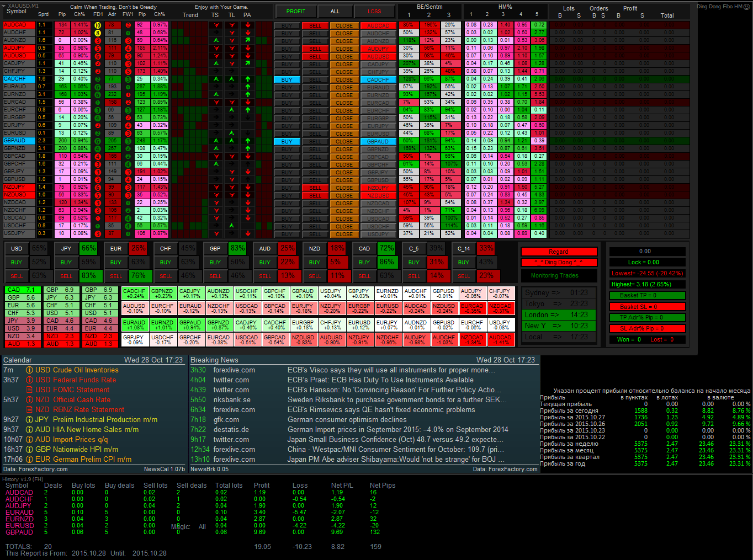Click the SELL button under JPY currency
Viewport: 753px width, 560px height.
pyautogui.click(x=66, y=276)
